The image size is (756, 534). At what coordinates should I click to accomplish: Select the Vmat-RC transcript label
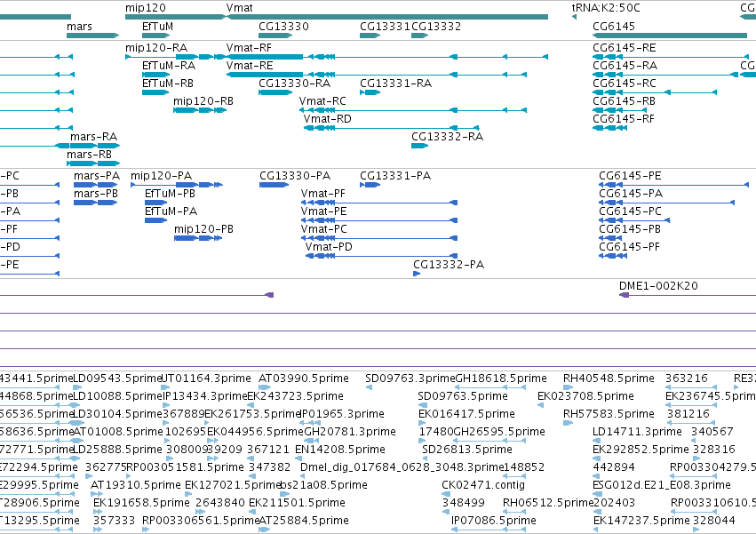pyautogui.click(x=322, y=101)
